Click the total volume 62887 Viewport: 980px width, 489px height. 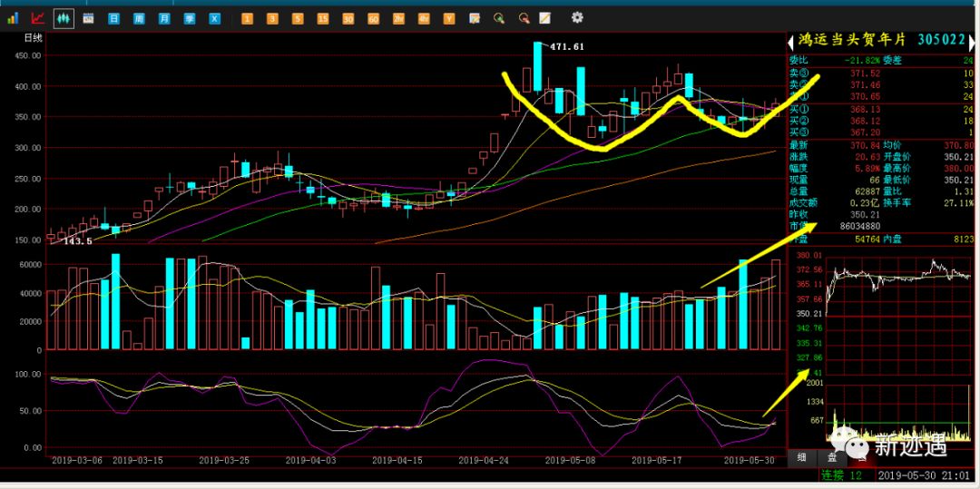(868, 191)
